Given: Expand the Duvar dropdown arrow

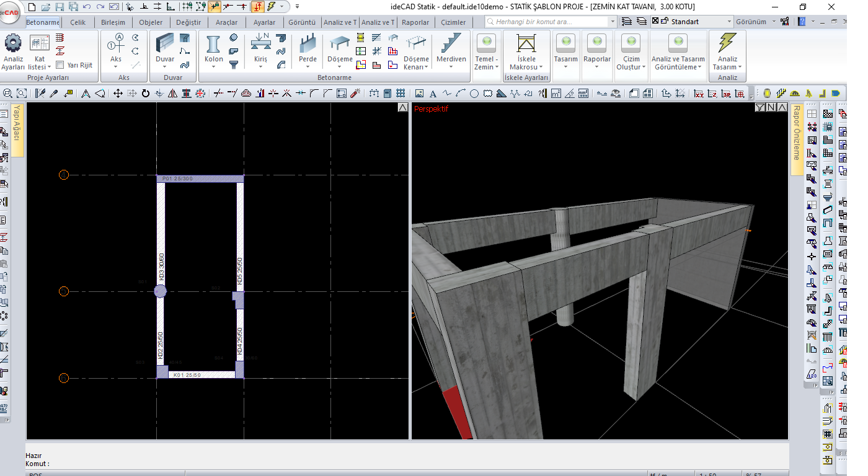Looking at the screenshot, I should click(165, 67).
